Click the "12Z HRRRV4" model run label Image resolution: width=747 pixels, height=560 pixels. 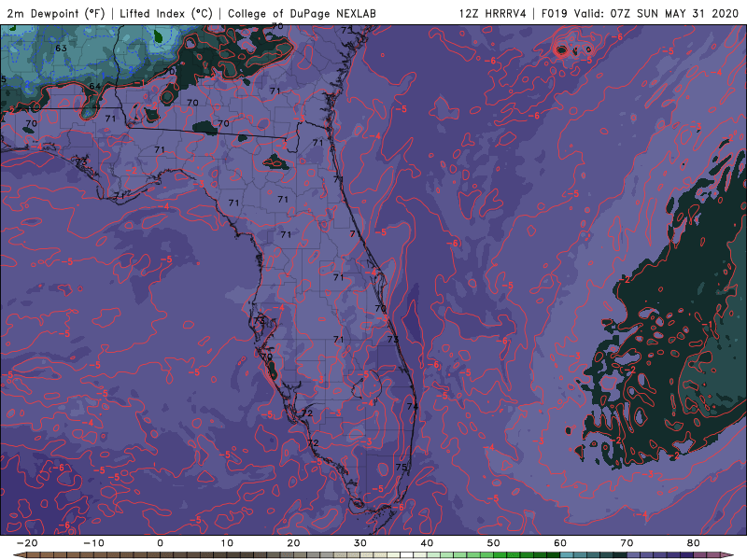point(493,13)
